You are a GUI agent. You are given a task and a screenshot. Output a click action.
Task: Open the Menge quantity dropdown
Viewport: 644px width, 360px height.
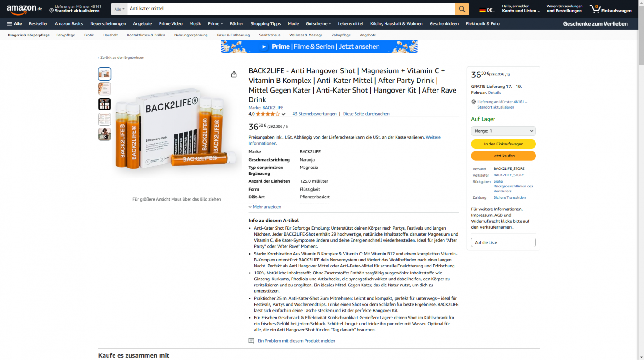pos(503,131)
